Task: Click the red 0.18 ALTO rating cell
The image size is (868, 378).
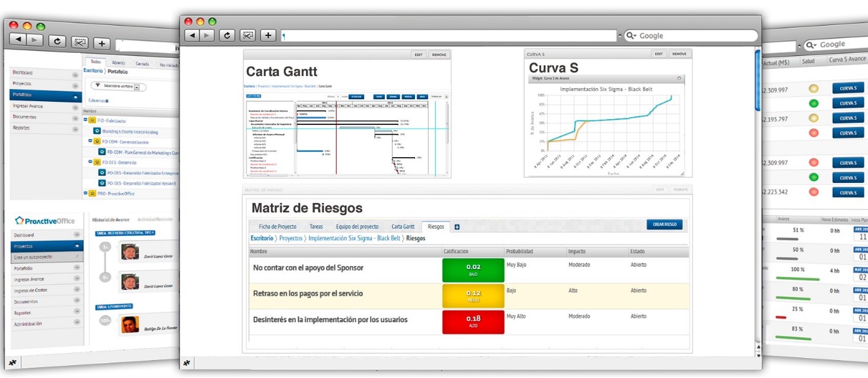Action: tap(473, 322)
